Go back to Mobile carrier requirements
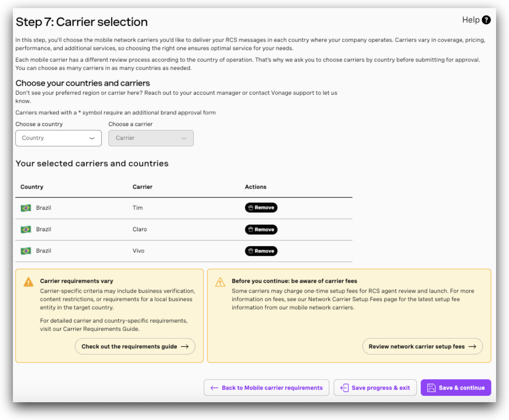The height and width of the screenshot is (420, 509). (x=266, y=388)
